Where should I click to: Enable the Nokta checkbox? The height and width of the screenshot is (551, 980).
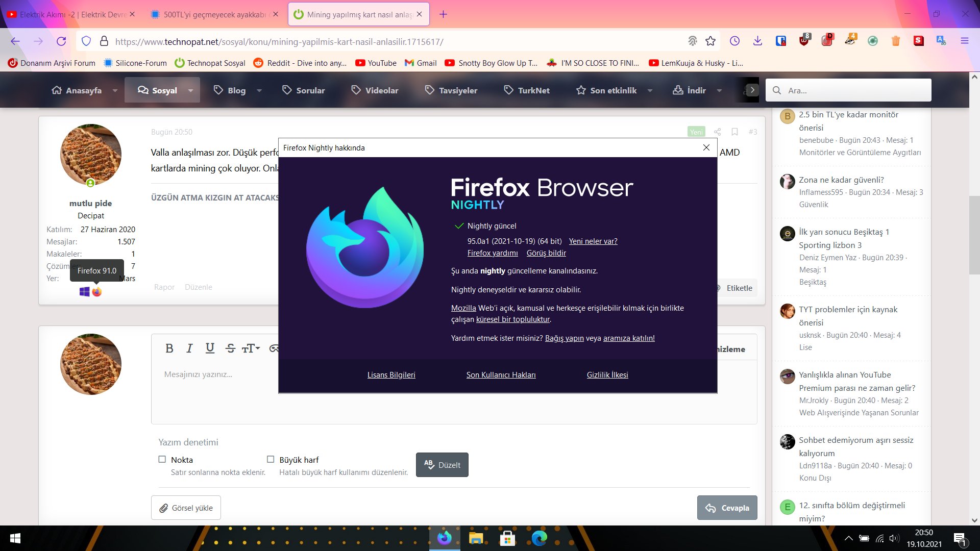click(x=162, y=459)
